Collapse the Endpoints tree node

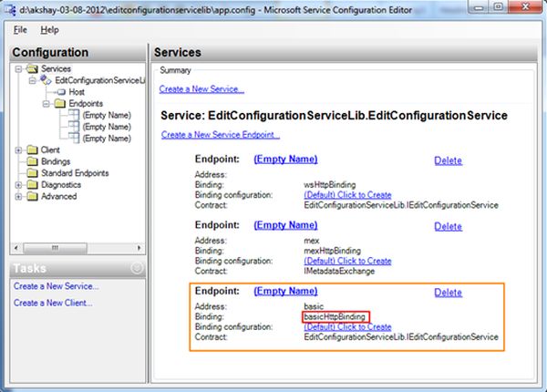[x=45, y=104]
